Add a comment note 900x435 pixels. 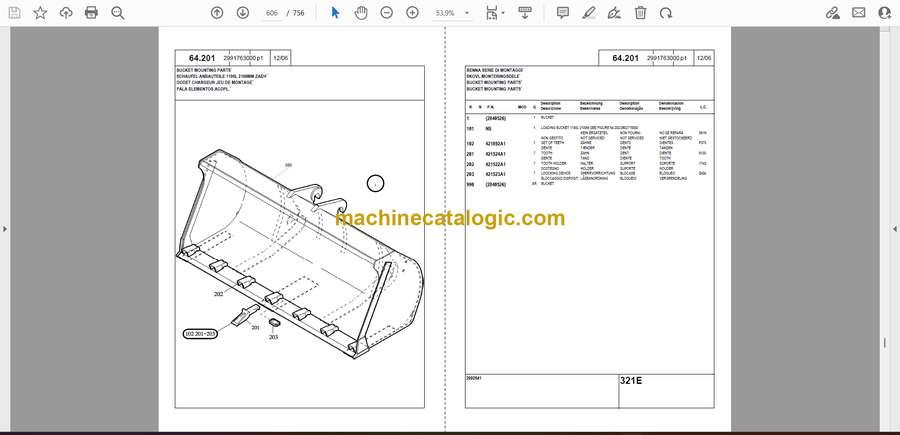coord(563,13)
